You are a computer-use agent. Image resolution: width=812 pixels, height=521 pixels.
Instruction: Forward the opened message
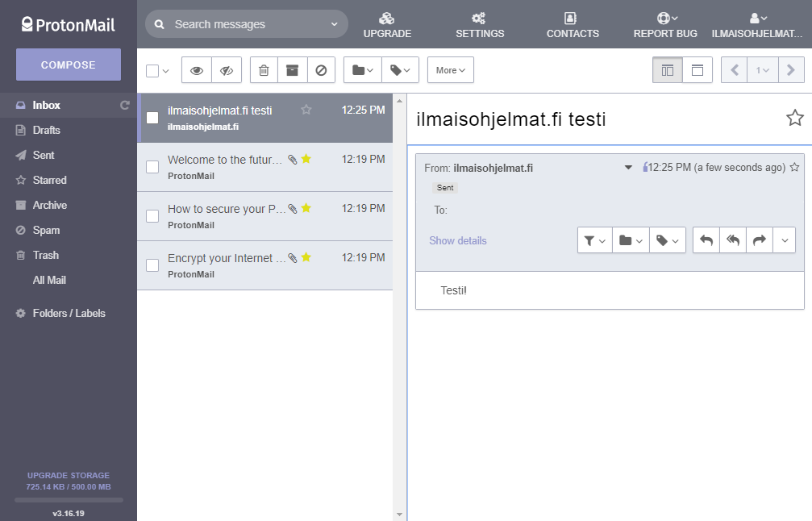tap(759, 240)
